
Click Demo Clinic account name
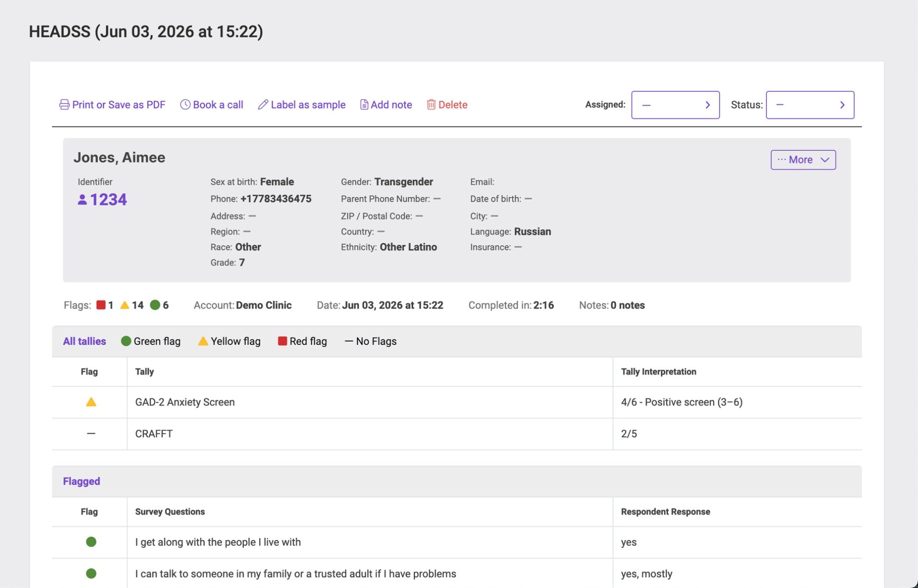coord(264,305)
